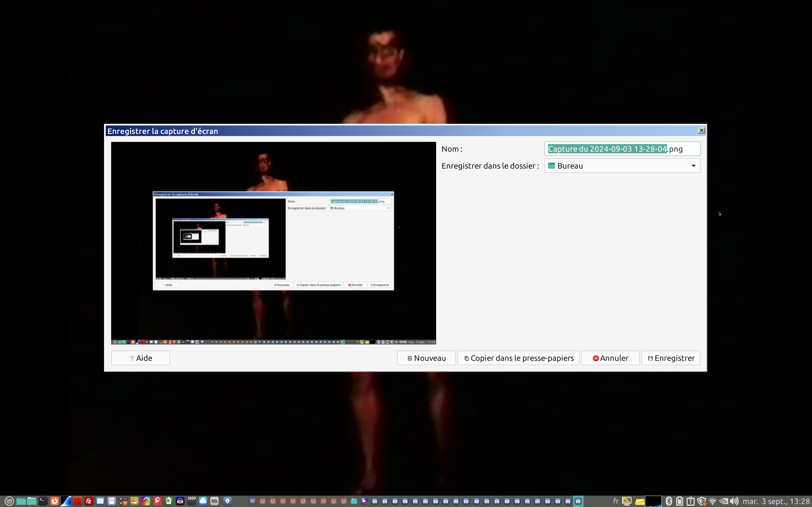This screenshot has width=812, height=507.
Task: Open the Aide help button
Action: (x=140, y=358)
